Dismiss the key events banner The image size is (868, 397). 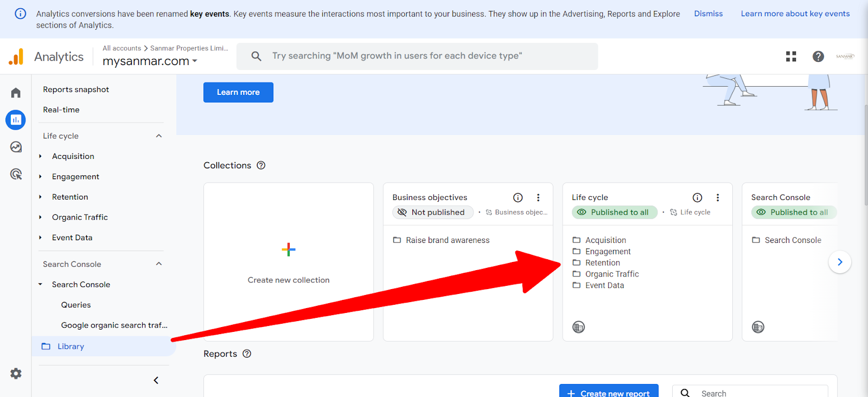click(709, 14)
